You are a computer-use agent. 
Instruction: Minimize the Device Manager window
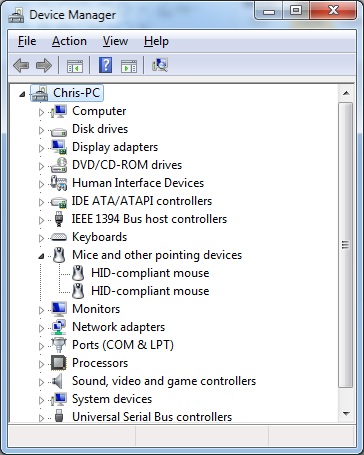(269, 11)
